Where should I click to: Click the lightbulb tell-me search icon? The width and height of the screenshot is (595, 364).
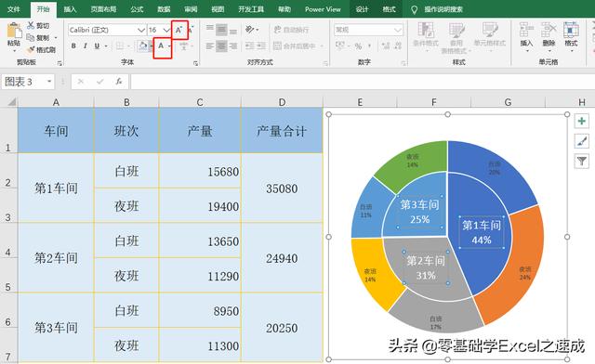(415, 9)
